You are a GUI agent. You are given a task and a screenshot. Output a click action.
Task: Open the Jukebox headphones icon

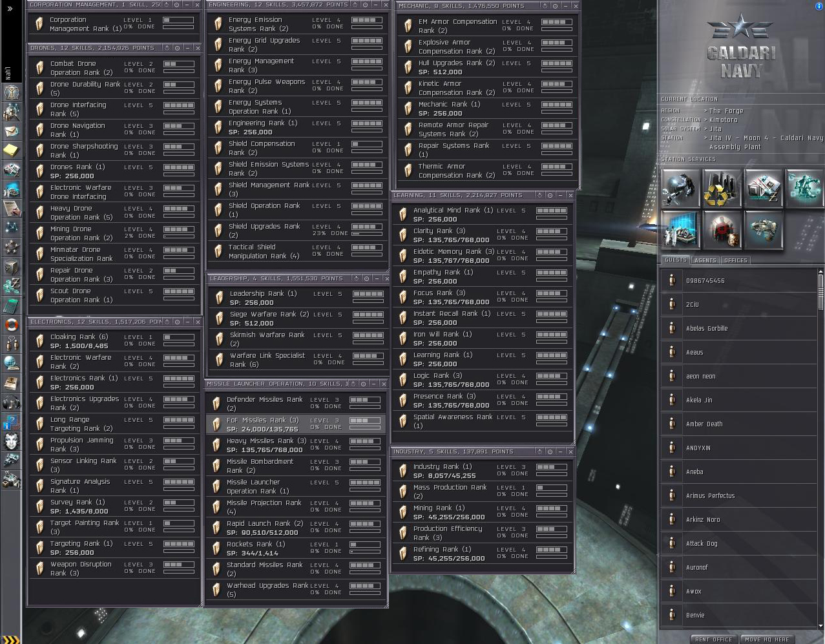[11, 402]
